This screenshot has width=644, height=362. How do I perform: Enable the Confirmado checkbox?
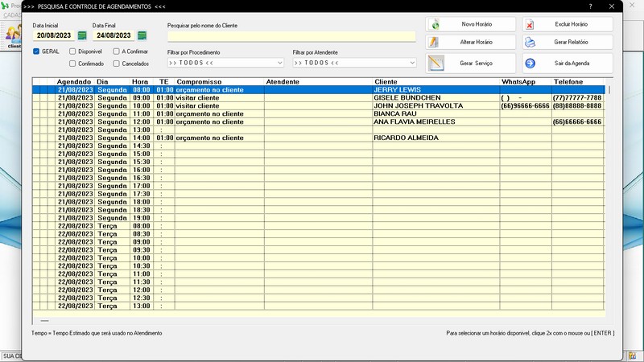[x=72, y=64]
